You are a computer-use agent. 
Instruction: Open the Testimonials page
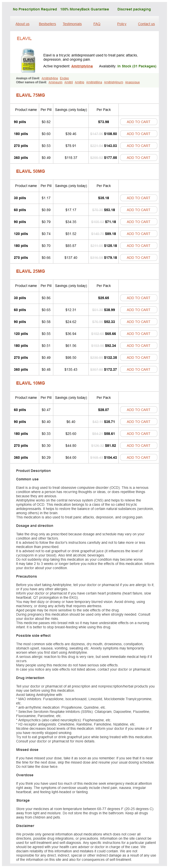72,24
